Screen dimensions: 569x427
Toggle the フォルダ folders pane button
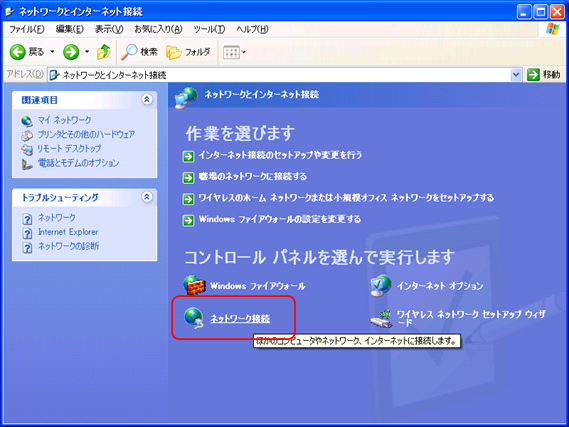[x=188, y=52]
